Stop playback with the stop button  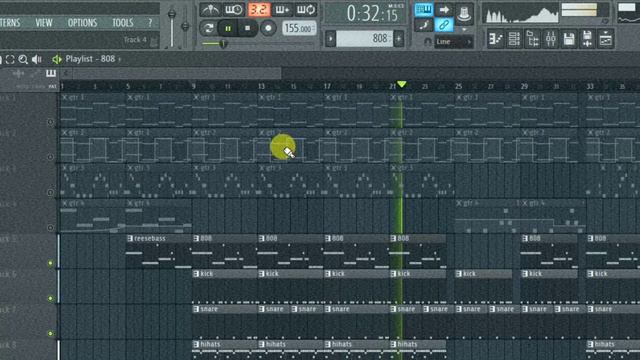click(247, 28)
